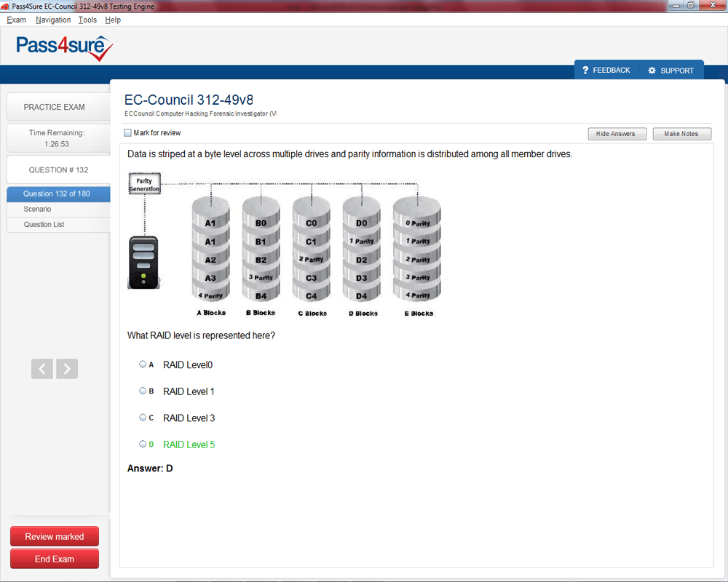Check the Mark for review checkbox

(x=128, y=133)
